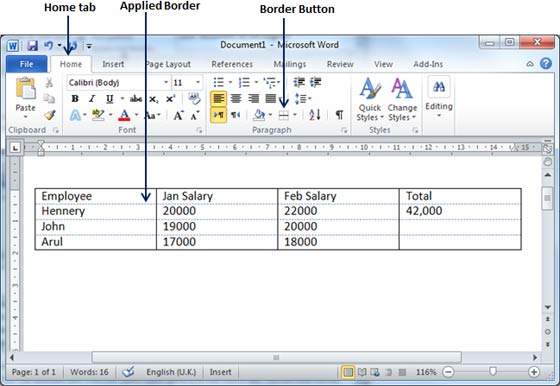Image resolution: width=560 pixels, height=386 pixels.
Task: Click the Words: 16 status entry
Action: [x=89, y=372]
